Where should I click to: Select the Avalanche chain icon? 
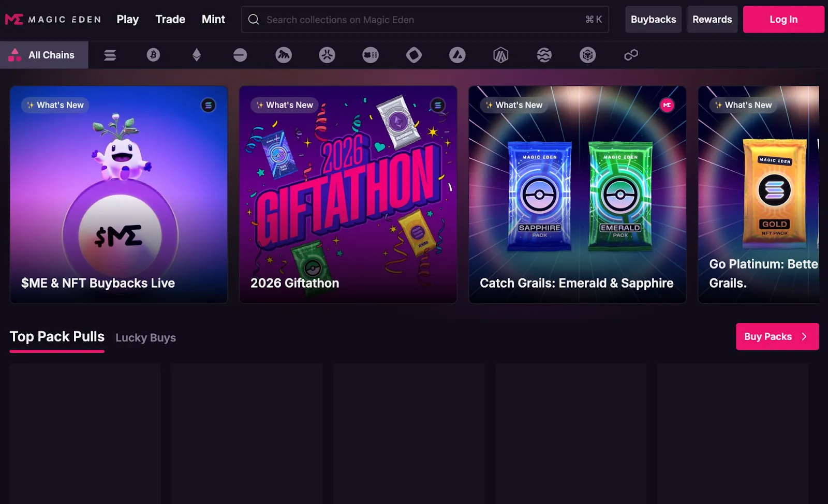tap(457, 55)
